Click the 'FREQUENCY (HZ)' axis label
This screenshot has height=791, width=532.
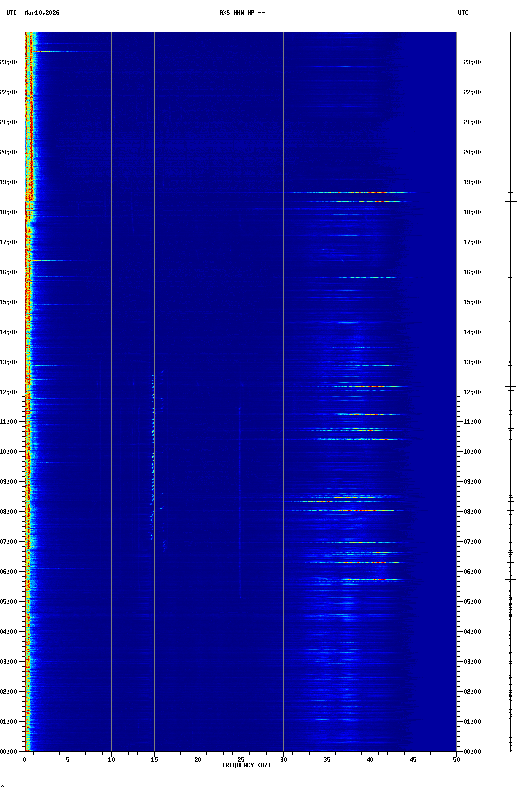247,765
